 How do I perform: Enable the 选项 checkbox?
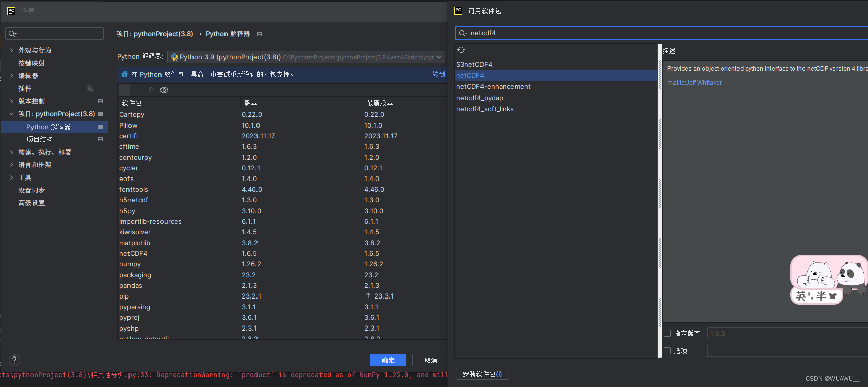(x=668, y=351)
